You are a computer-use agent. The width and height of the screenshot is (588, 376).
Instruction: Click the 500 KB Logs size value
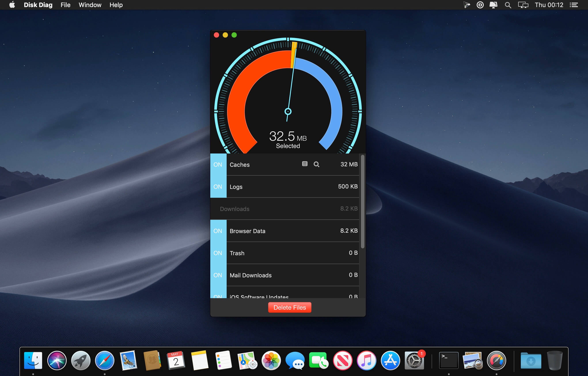point(348,186)
